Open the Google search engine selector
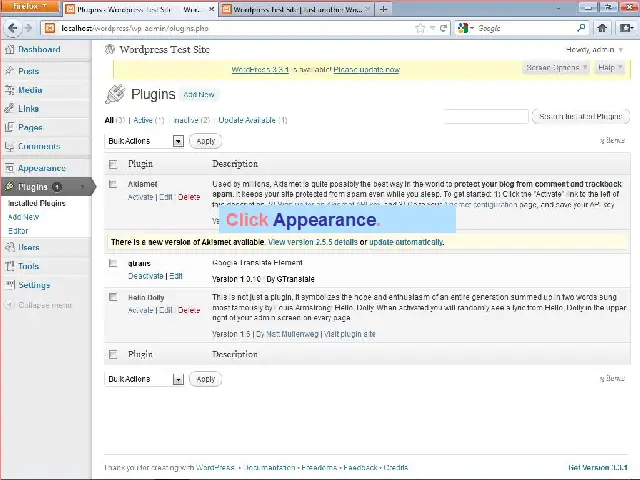This screenshot has height=480, width=640. 466,28
